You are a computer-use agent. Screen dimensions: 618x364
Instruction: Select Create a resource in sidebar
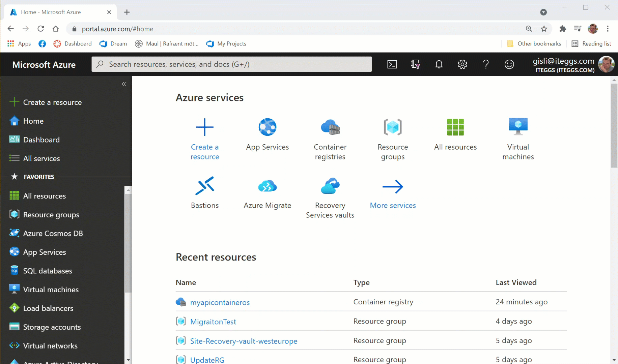click(46, 102)
